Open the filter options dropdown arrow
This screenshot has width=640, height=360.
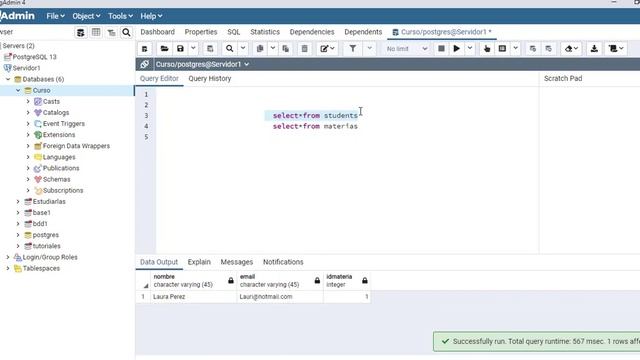click(x=369, y=49)
